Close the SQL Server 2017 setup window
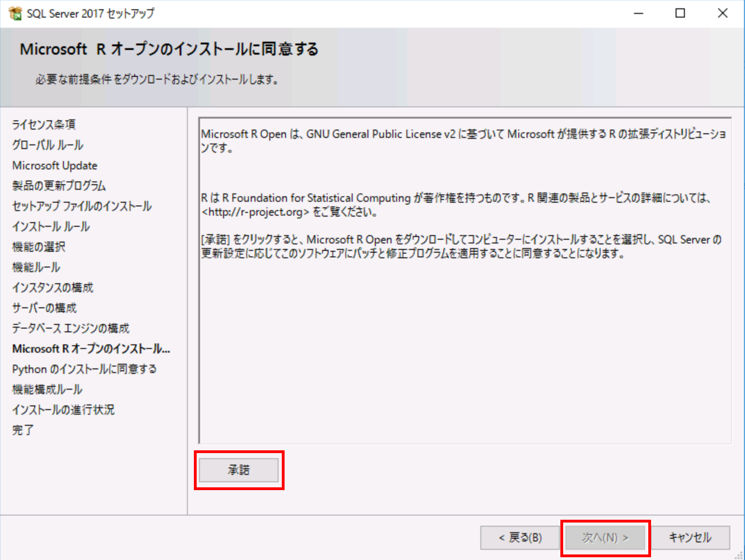The height and width of the screenshot is (560, 745). tap(722, 13)
